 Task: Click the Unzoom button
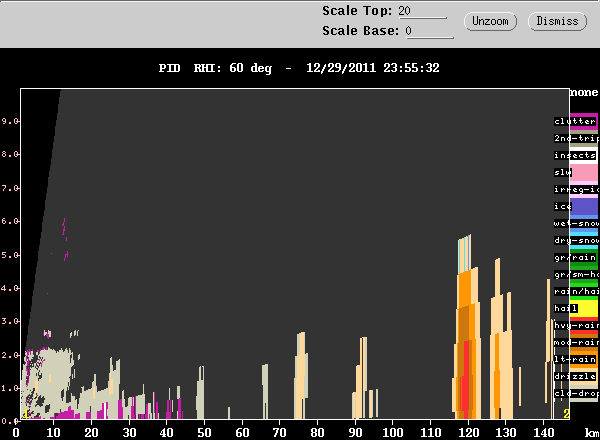tap(490, 21)
